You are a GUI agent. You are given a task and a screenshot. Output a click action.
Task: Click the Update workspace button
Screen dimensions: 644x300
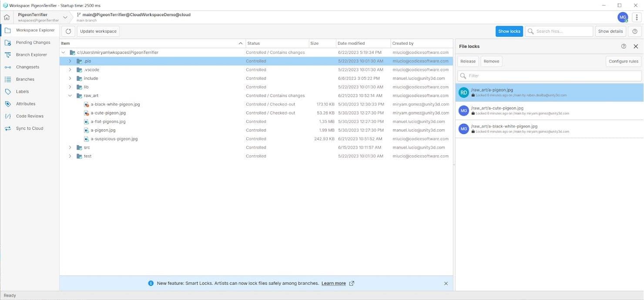tap(98, 31)
